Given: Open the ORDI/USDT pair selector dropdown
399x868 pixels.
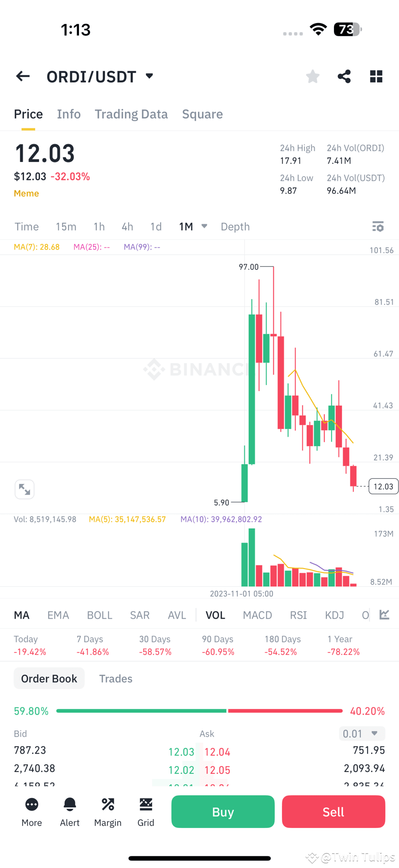Looking at the screenshot, I should (x=148, y=76).
